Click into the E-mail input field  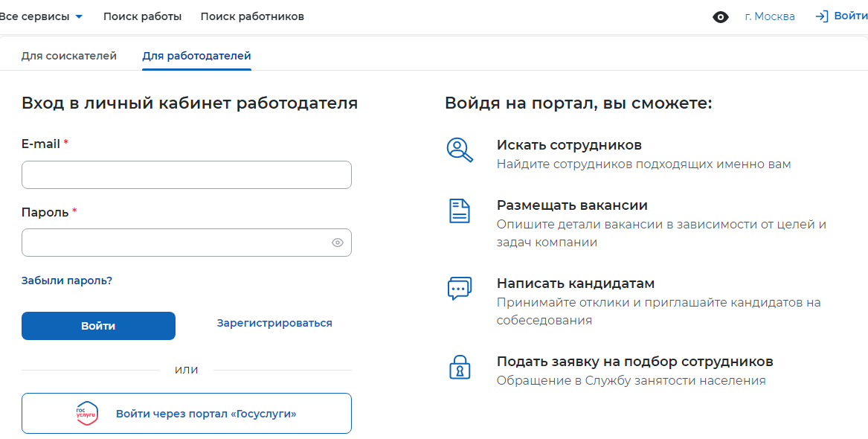point(186,175)
